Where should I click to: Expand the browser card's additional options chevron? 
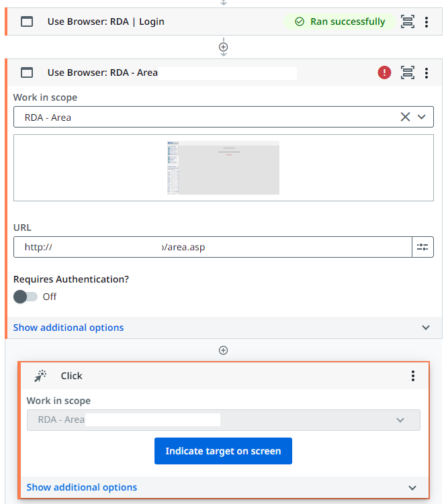425,327
